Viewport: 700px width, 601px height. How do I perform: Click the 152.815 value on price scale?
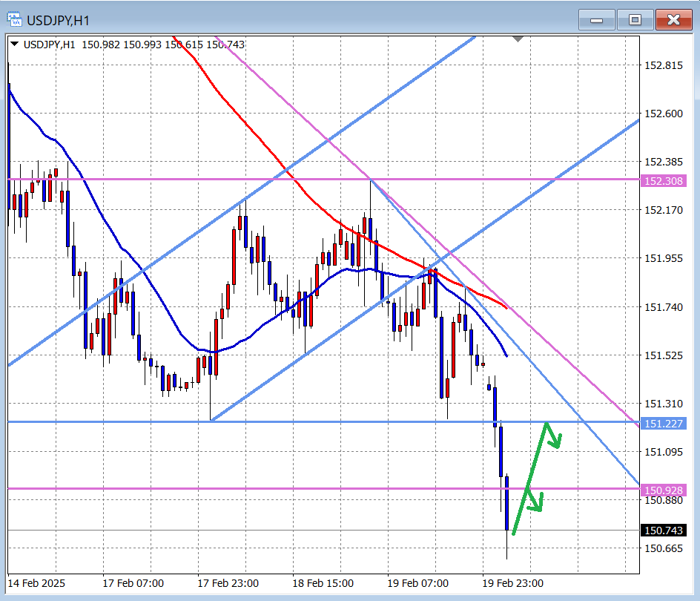pos(663,66)
